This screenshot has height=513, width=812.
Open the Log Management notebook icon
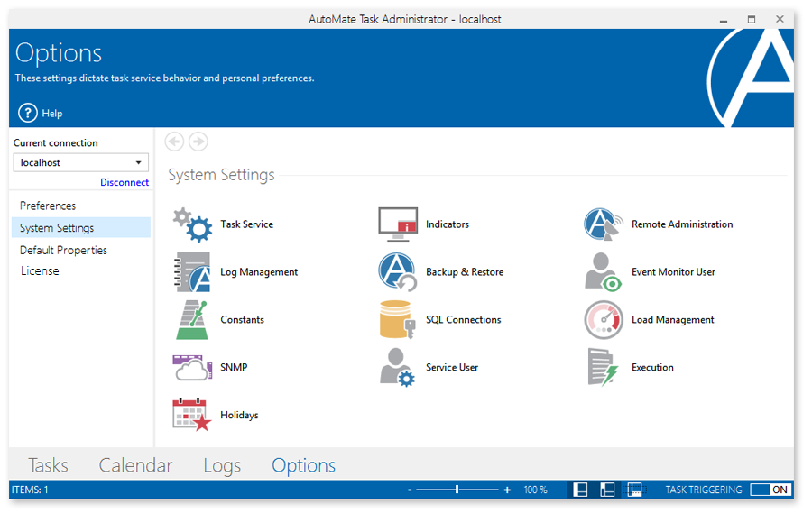click(x=192, y=272)
